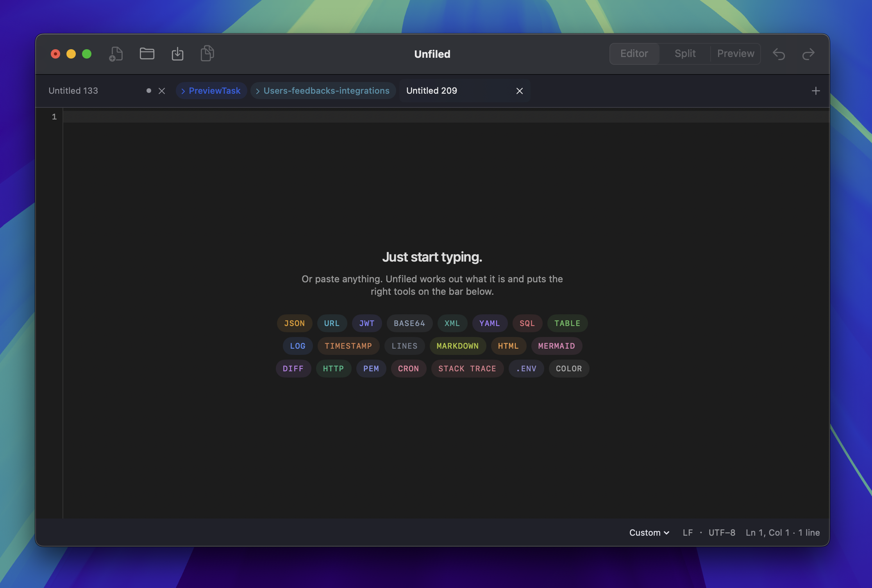This screenshot has width=872, height=588.
Task: Click the XML format chip
Action: click(452, 323)
